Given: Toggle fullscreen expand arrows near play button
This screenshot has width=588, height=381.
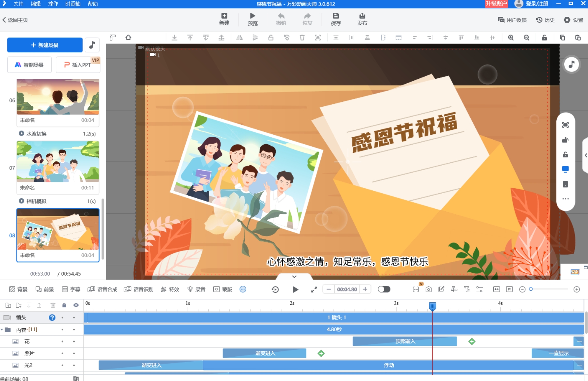Looking at the screenshot, I should [x=314, y=289].
